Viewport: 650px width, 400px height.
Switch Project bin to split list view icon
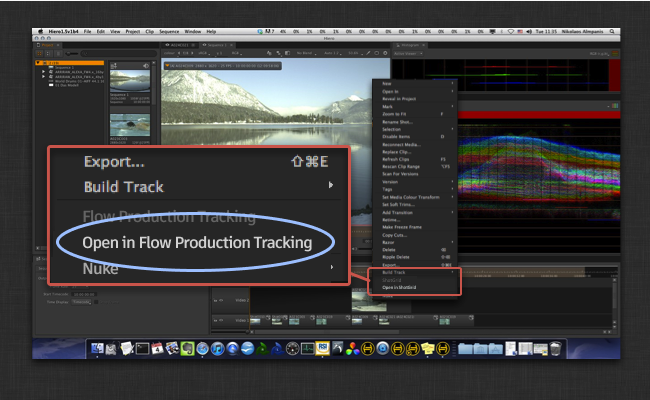tap(49, 53)
